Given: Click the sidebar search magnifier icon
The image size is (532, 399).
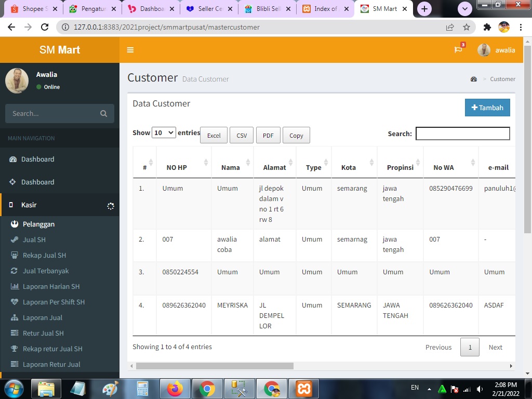Looking at the screenshot, I should (x=103, y=113).
